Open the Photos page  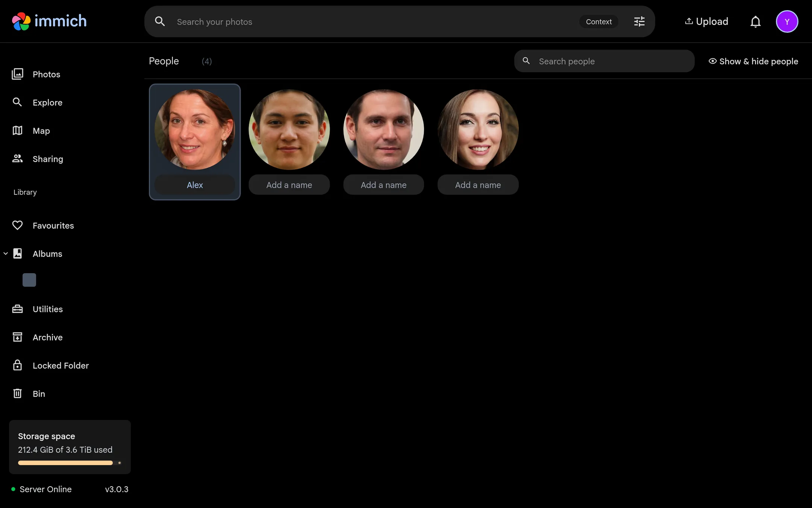[x=46, y=74]
